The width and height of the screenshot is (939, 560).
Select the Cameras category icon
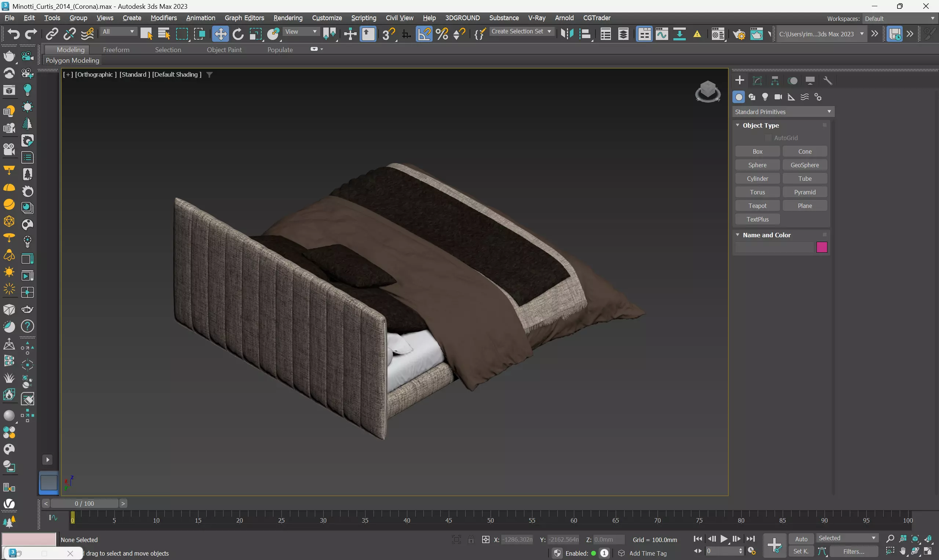pyautogui.click(x=778, y=97)
